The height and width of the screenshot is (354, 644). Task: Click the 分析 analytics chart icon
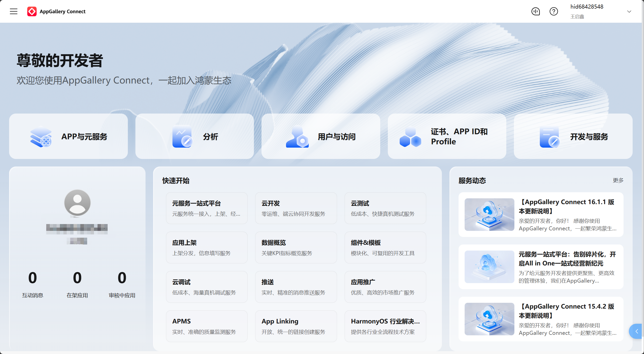(182, 137)
